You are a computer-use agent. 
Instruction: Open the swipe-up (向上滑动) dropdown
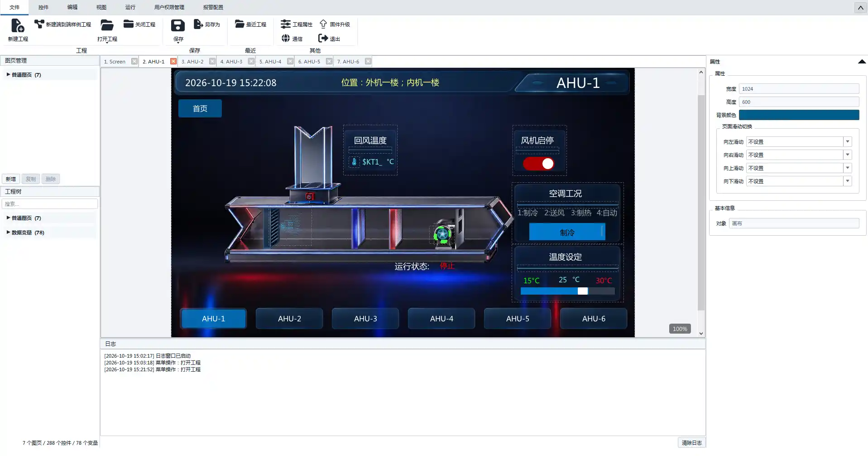(848, 168)
